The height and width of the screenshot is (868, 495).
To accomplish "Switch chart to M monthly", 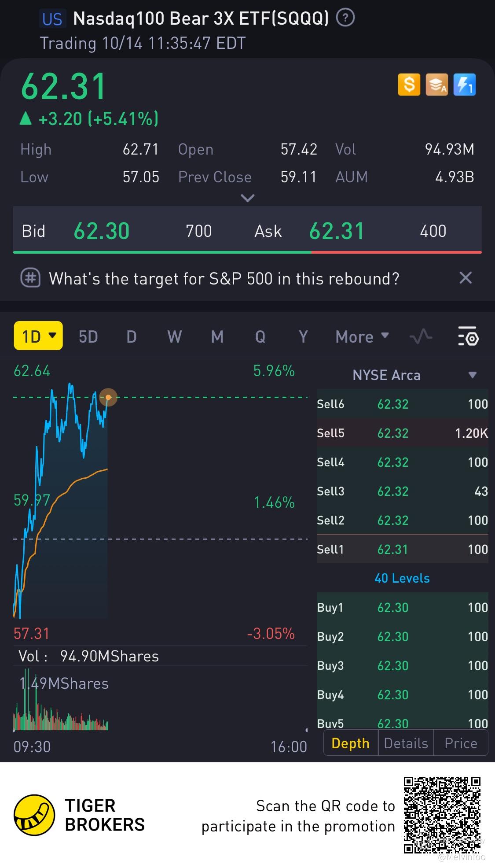I will 217,337.
